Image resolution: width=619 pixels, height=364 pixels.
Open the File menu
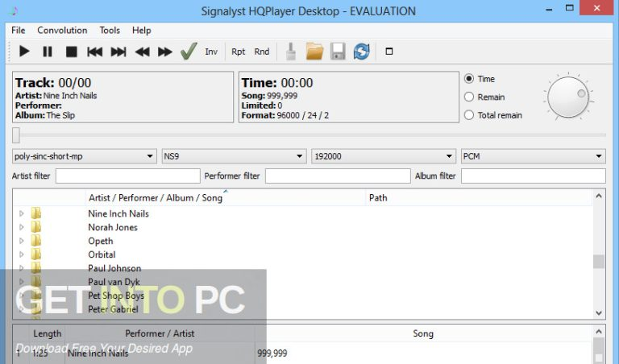(x=19, y=31)
